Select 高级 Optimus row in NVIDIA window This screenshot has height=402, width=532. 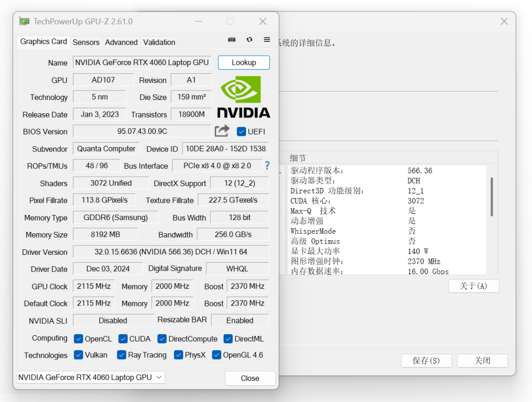tap(387, 241)
